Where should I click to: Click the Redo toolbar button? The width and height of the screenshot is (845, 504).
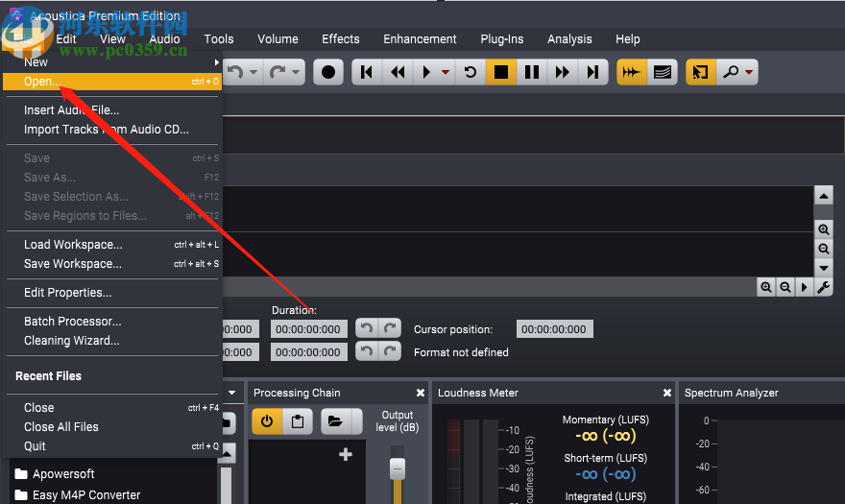point(277,72)
